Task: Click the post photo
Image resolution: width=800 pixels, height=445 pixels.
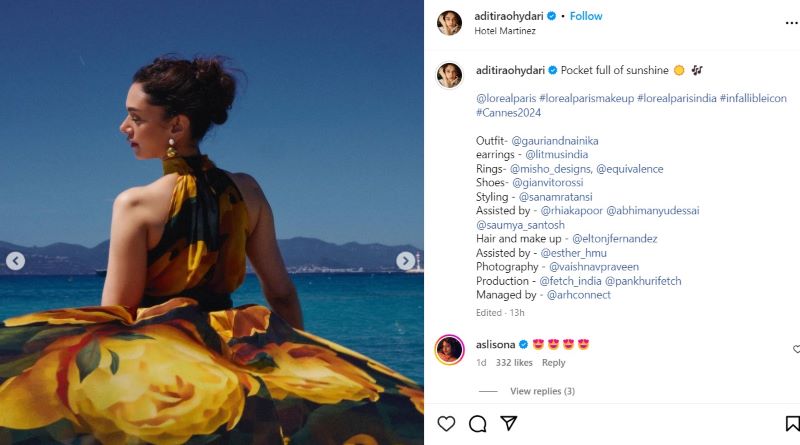Action: pos(212,222)
